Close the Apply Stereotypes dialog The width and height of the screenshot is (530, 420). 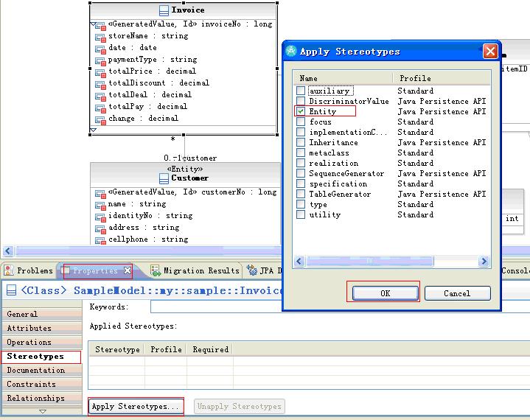pos(490,52)
